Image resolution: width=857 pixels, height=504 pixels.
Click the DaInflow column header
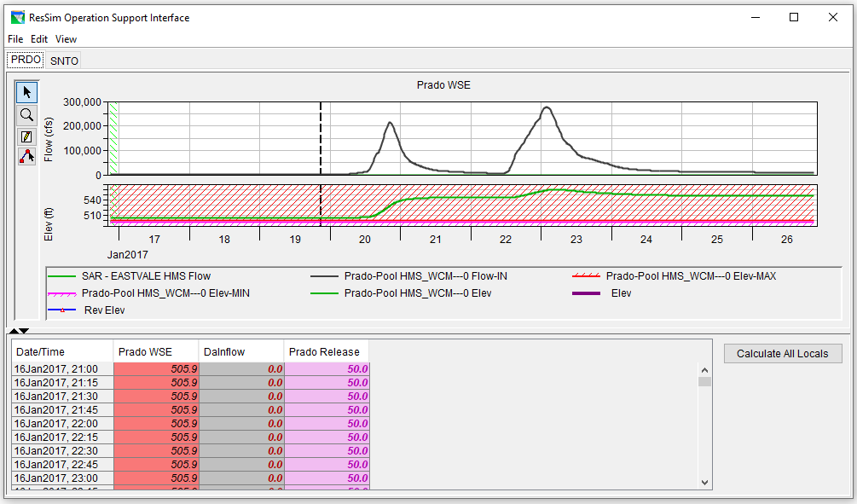241,351
